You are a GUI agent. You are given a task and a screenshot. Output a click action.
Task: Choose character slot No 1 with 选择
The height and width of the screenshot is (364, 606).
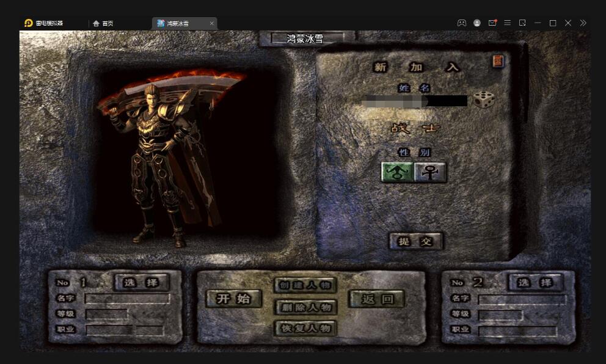pyautogui.click(x=142, y=282)
